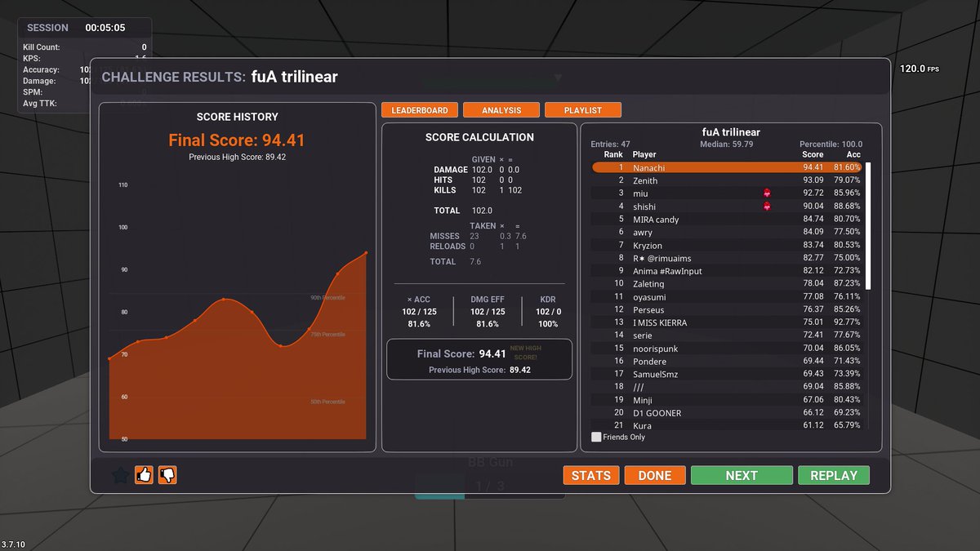Click the badge icon next to miu
Viewport: 980px width, 551px height.
click(x=767, y=193)
